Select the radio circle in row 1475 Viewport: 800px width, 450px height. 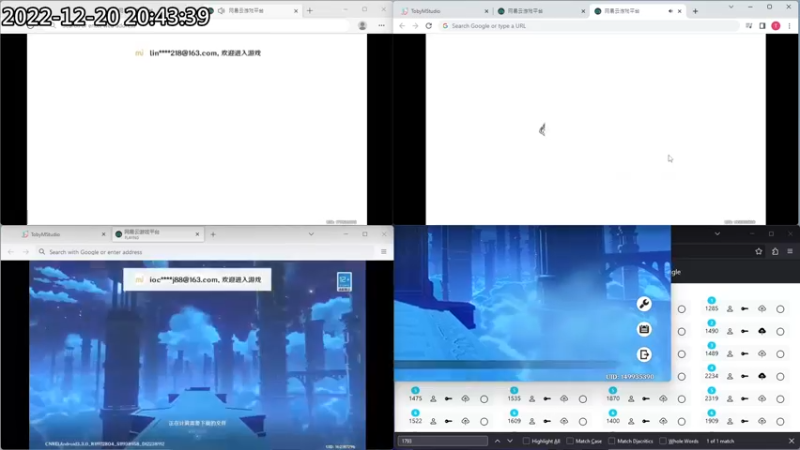click(x=484, y=399)
